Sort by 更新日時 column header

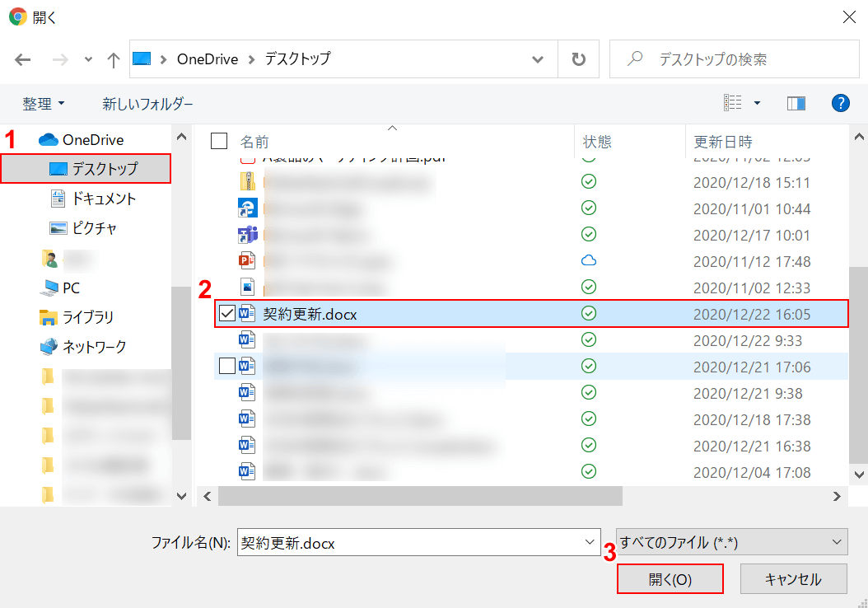tap(723, 142)
